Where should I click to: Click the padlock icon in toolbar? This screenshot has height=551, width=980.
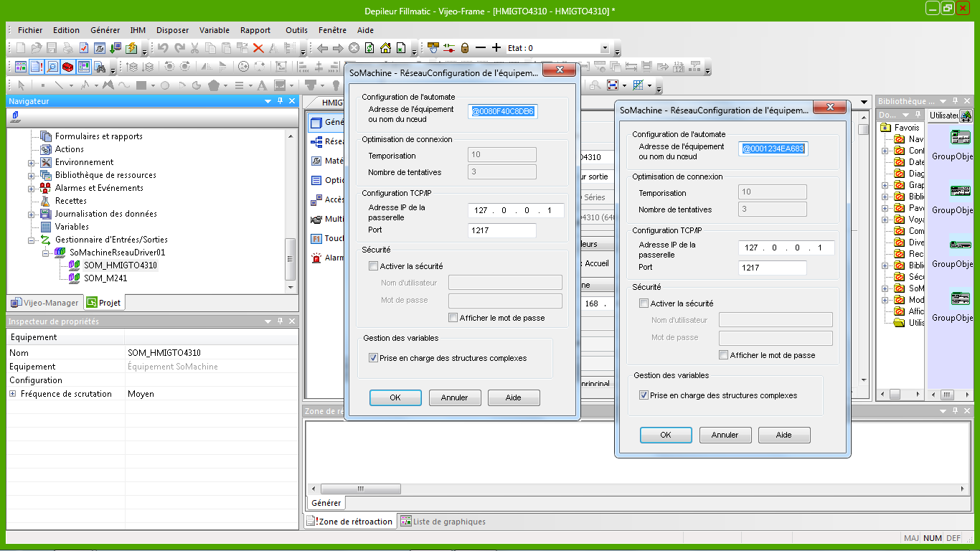(x=465, y=48)
